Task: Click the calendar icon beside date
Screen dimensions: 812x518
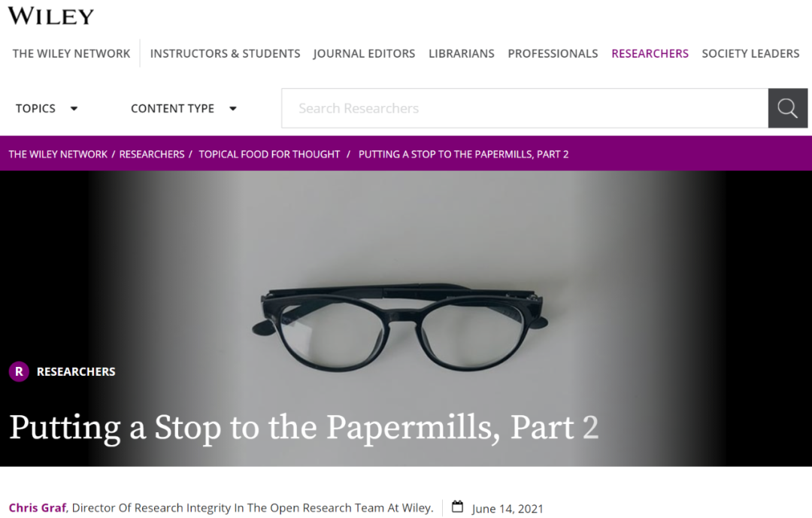Action: coord(457,507)
